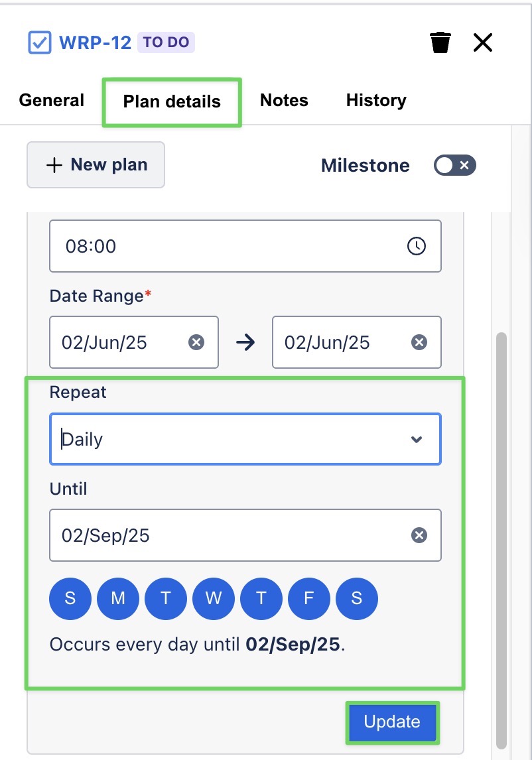532x760 pixels.
Task: Open the History tab
Action: coord(376,101)
